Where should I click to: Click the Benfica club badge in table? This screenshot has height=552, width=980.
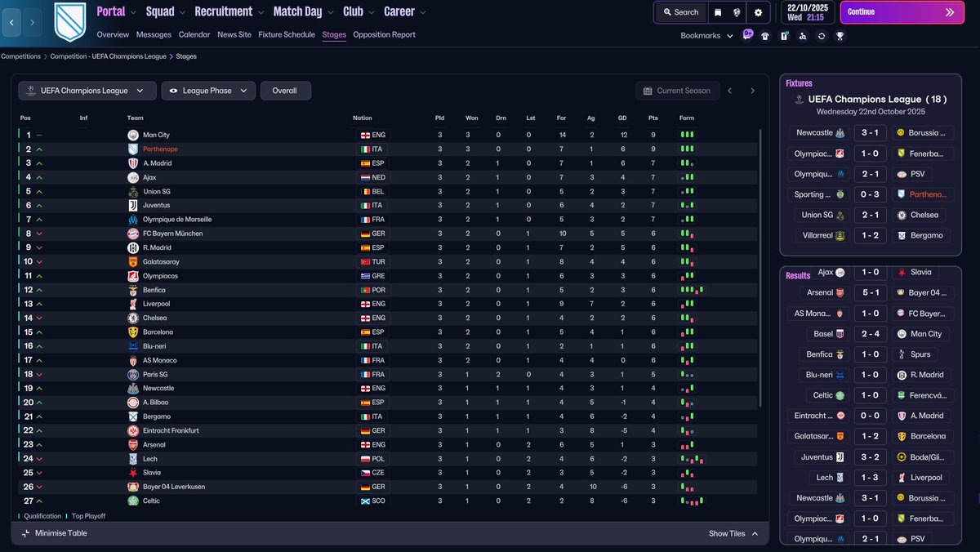pyautogui.click(x=133, y=290)
